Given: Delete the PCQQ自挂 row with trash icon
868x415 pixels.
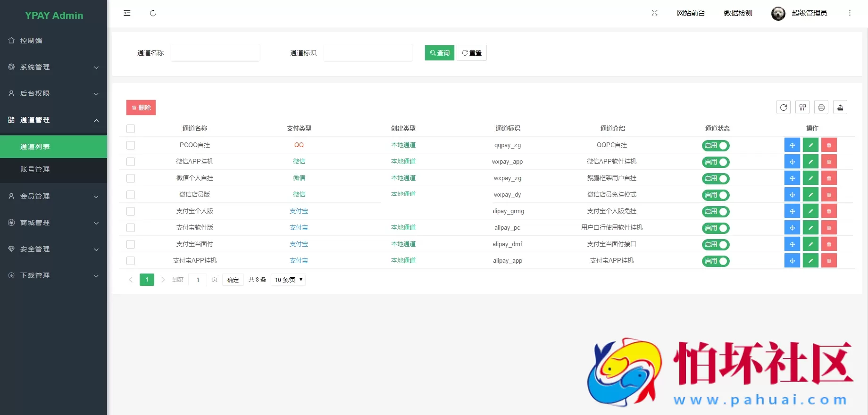Looking at the screenshot, I should [x=829, y=145].
